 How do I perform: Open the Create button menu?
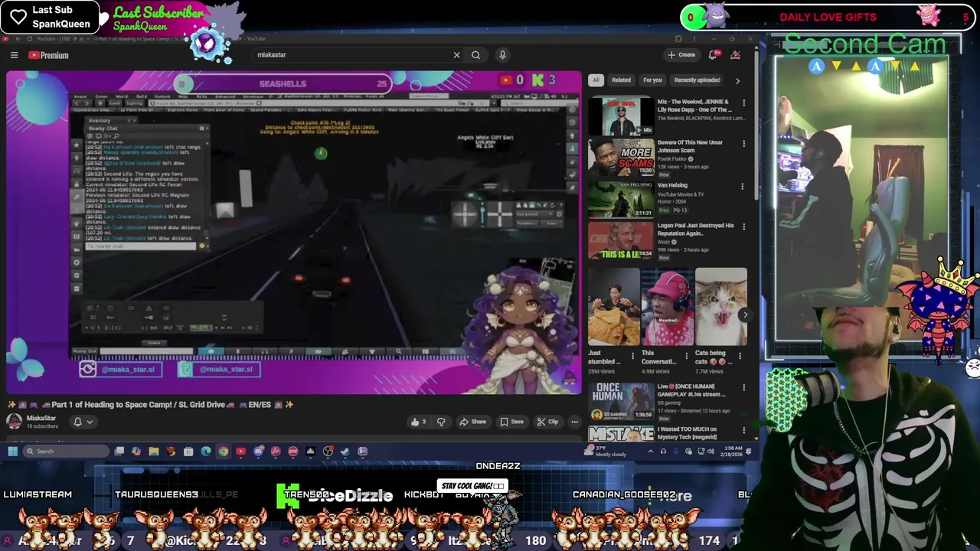(681, 55)
